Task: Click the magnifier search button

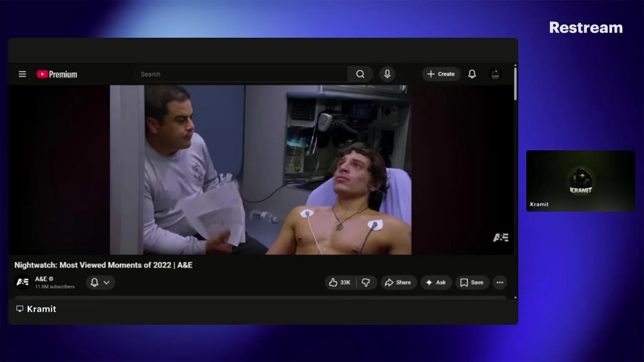Action: pyautogui.click(x=360, y=74)
